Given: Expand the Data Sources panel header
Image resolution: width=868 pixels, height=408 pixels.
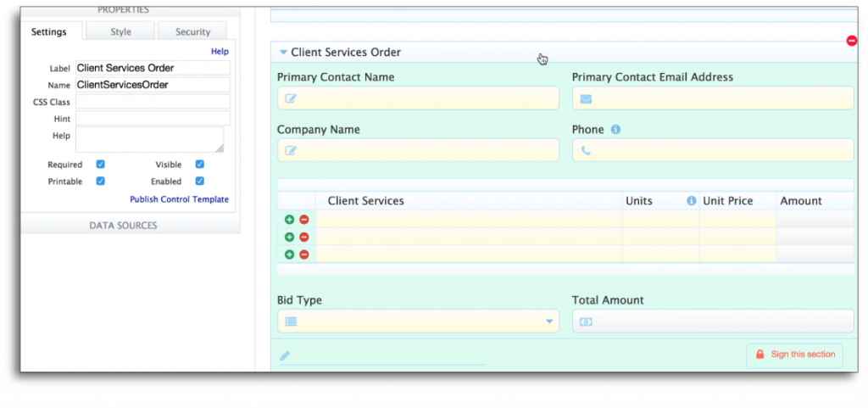Looking at the screenshot, I should [x=130, y=226].
